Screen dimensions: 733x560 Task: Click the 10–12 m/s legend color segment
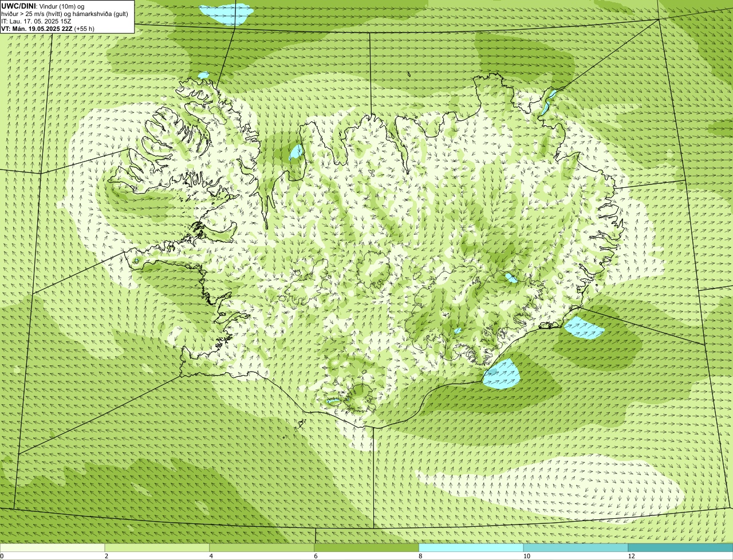[x=576, y=548]
